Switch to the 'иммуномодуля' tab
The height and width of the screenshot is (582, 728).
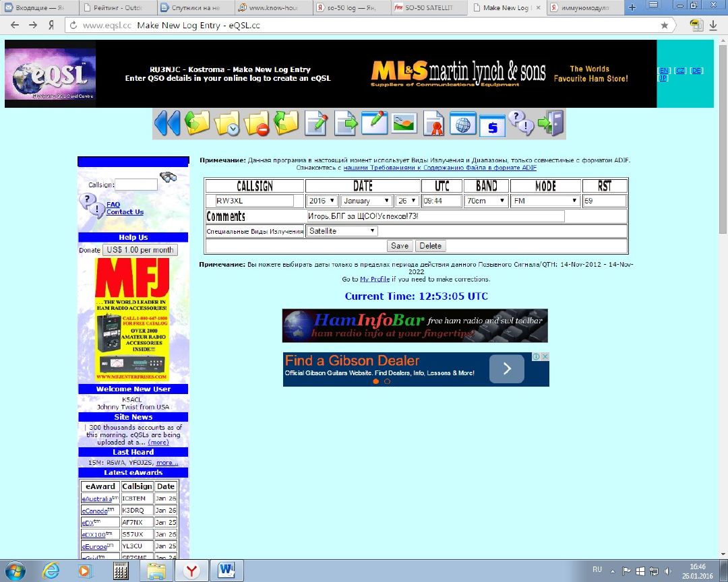(585, 7)
